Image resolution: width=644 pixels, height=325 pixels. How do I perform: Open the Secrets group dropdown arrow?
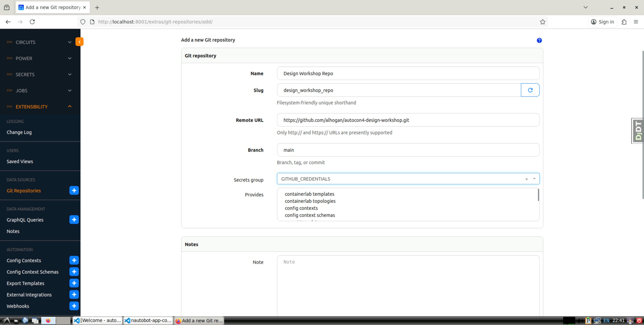(534, 179)
